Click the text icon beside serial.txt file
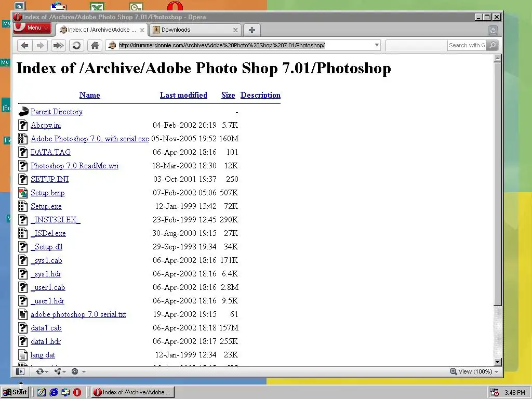532x399 pixels. coord(23,314)
